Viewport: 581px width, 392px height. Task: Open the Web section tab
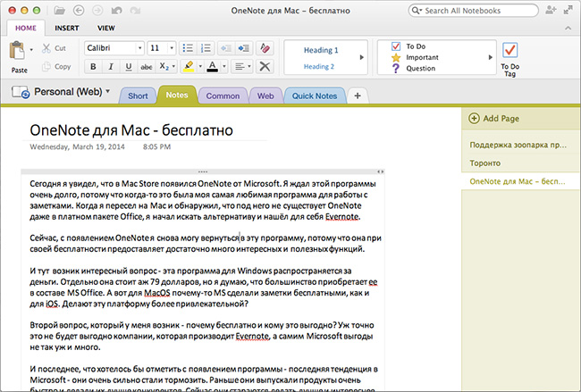tap(265, 96)
